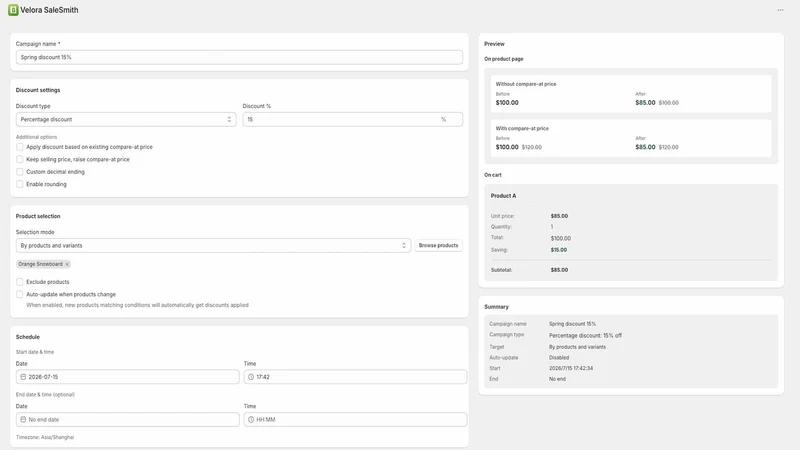Click the clock icon in start time field

click(x=251, y=377)
